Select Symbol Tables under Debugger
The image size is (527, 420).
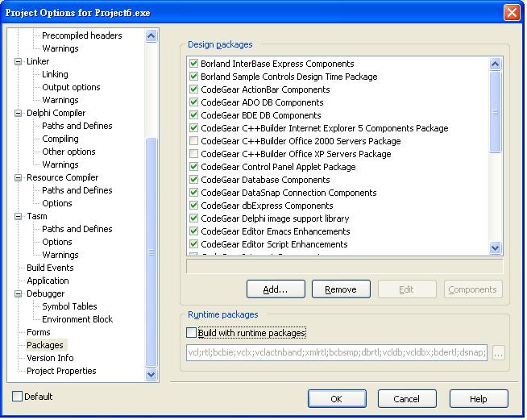69,306
